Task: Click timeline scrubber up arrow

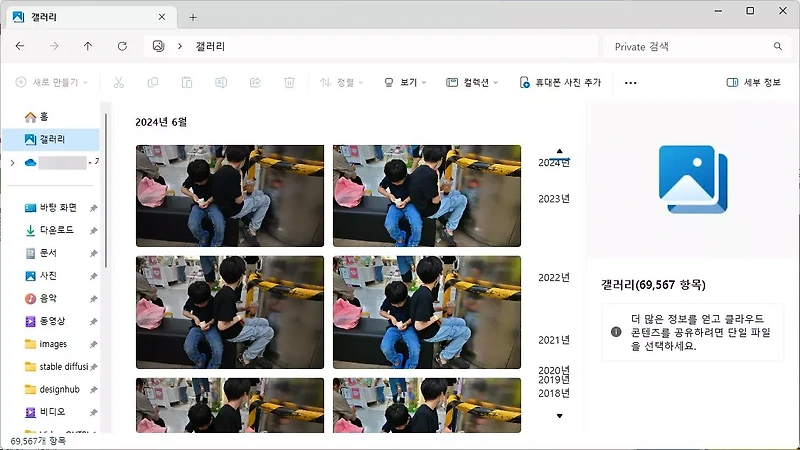Action: pos(560,151)
